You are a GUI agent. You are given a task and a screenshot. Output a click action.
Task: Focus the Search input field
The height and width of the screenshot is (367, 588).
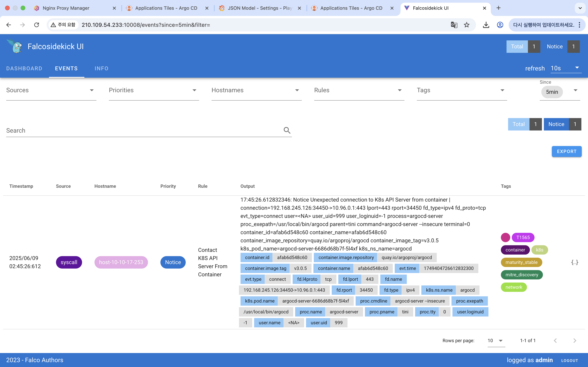pos(143,130)
